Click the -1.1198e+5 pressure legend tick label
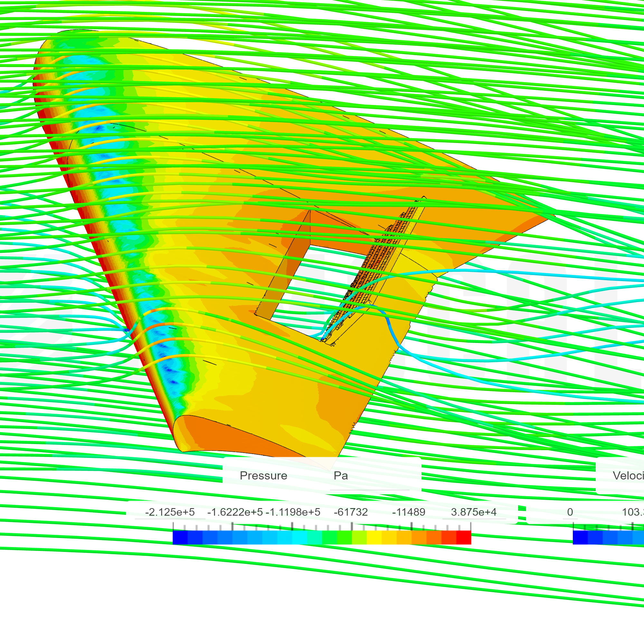Screen dimensions: 644x644 (x=293, y=512)
